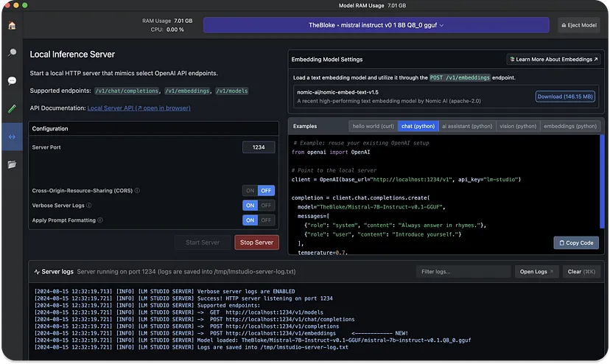The width and height of the screenshot is (610, 364).
Task: Click the Server Port input field
Action: click(x=259, y=147)
